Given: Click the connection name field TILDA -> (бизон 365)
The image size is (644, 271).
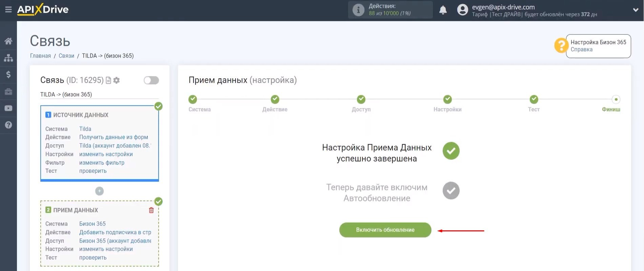Looking at the screenshot, I should (100, 95).
